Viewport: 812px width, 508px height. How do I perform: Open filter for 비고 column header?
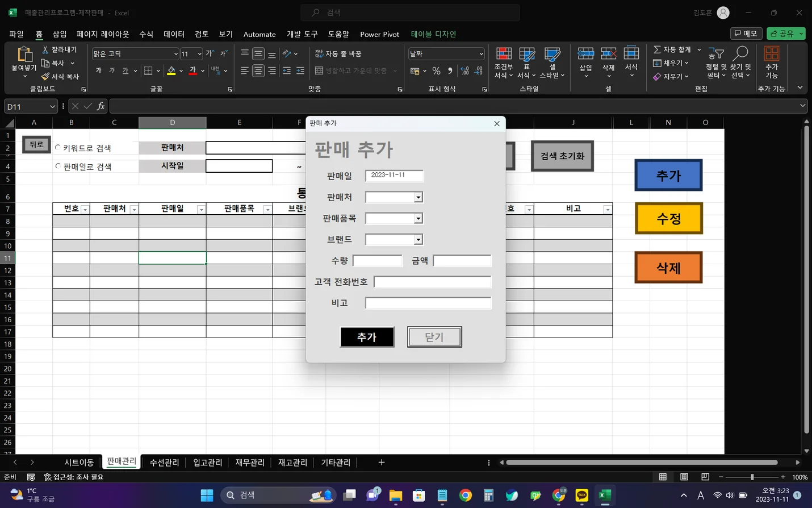pos(608,210)
